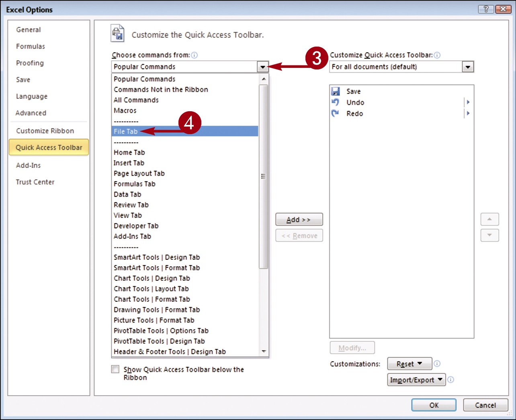Select Popular Commands in the dropdown list
Viewport: 516px width, 420px height.
[185, 79]
